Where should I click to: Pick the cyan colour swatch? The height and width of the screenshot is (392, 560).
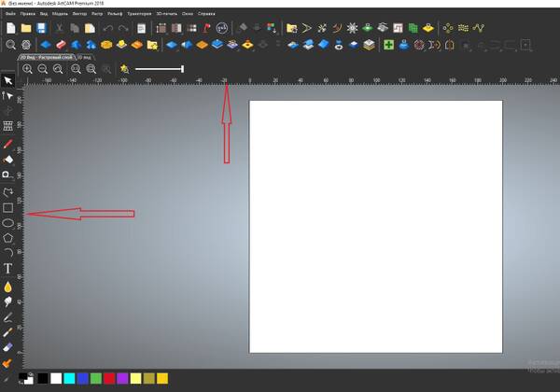coord(69,378)
